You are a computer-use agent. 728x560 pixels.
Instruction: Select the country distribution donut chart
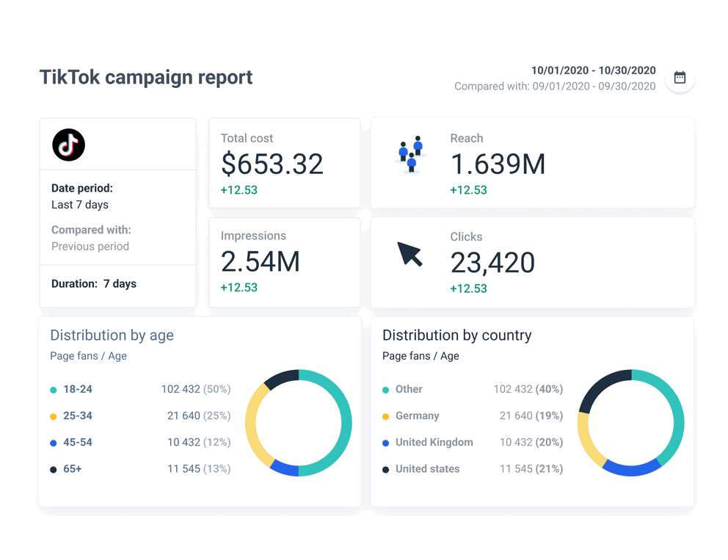click(631, 423)
